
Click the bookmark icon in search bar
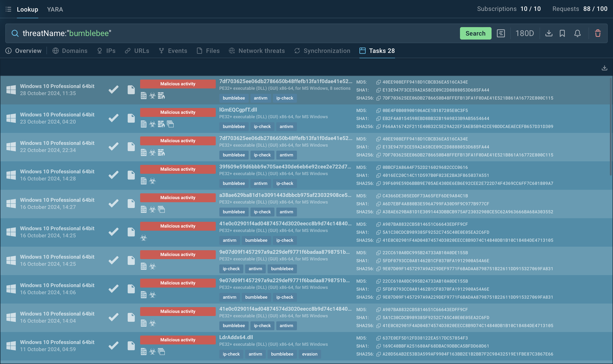(x=562, y=33)
